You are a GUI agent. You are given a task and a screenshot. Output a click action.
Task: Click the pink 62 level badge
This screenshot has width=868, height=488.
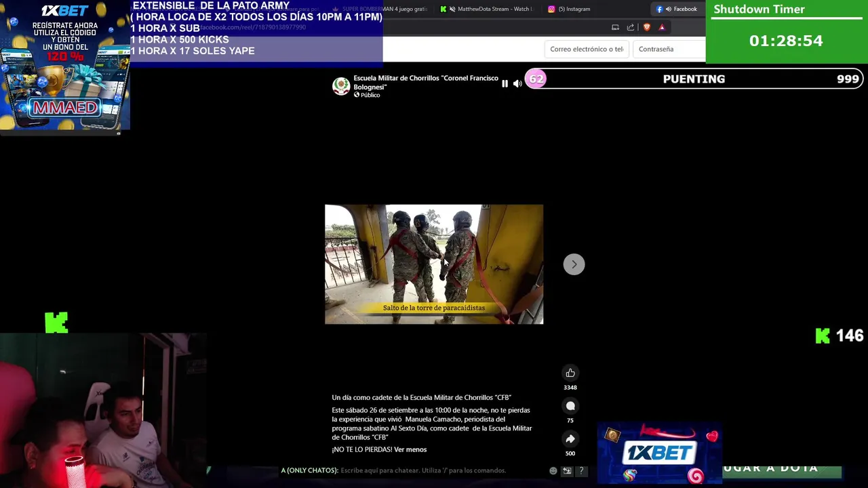click(536, 79)
